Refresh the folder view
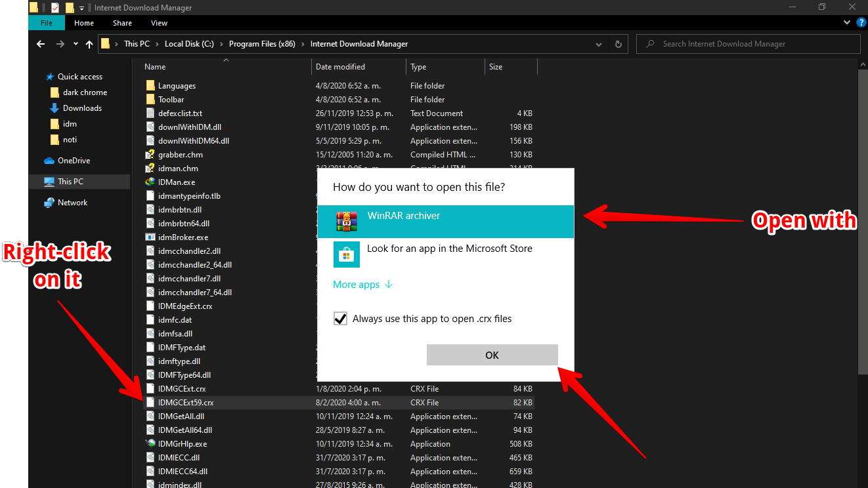 (618, 44)
